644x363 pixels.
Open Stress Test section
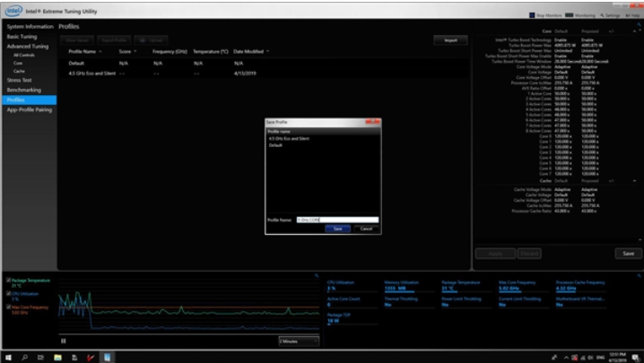pos(20,80)
